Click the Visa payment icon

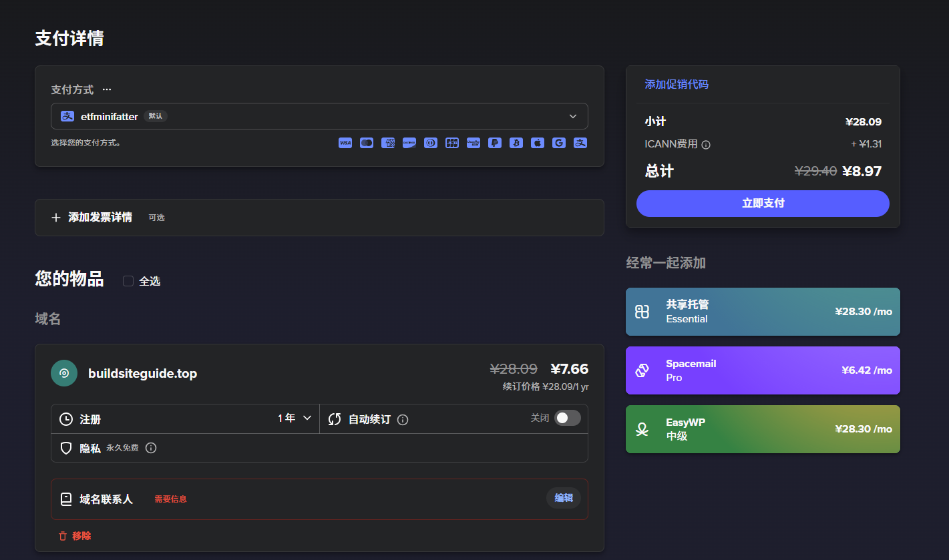point(345,143)
